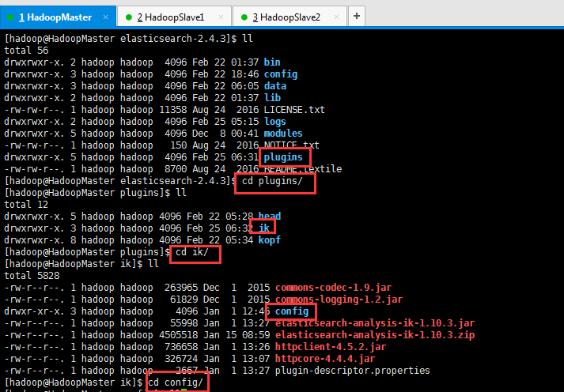Select the 'lib' directory name

point(272,98)
